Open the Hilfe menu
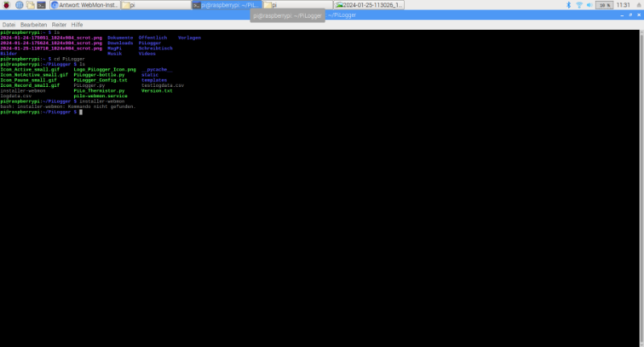 (x=77, y=25)
